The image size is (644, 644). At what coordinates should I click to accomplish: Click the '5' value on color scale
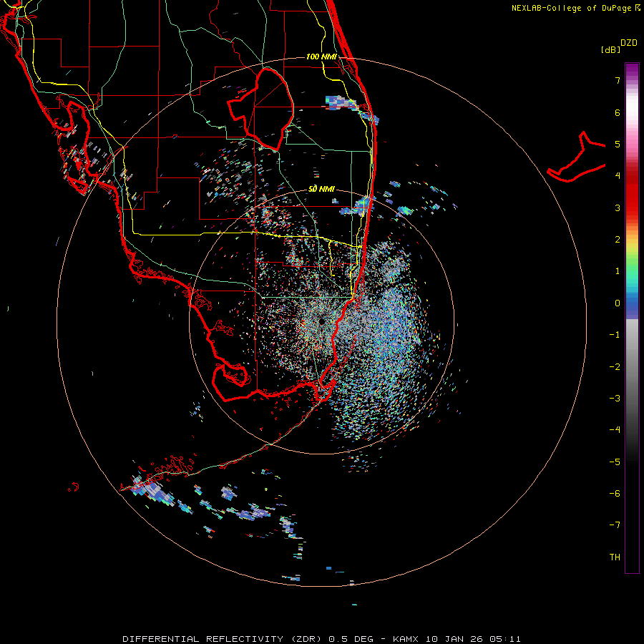click(x=618, y=144)
